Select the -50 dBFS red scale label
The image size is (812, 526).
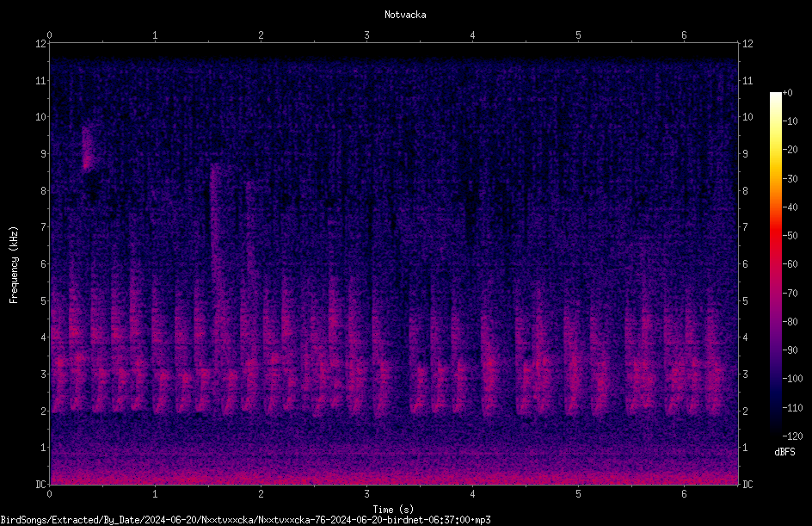790,235
